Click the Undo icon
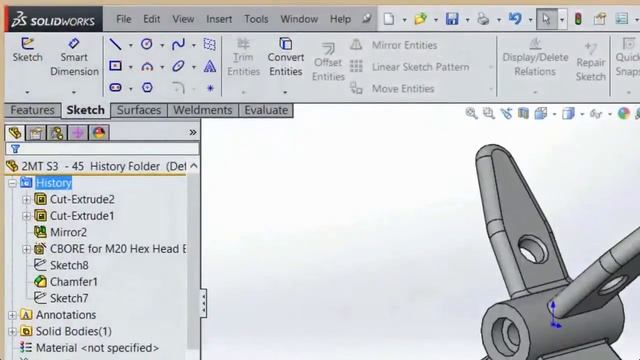The image size is (640, 360). coord(515,18)
